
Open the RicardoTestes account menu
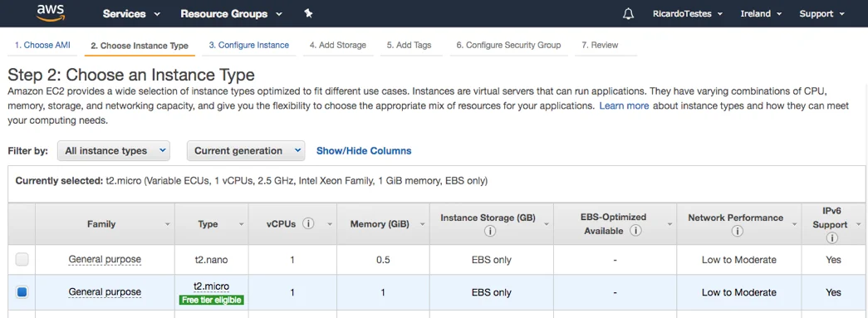click(x=688, y=14)
